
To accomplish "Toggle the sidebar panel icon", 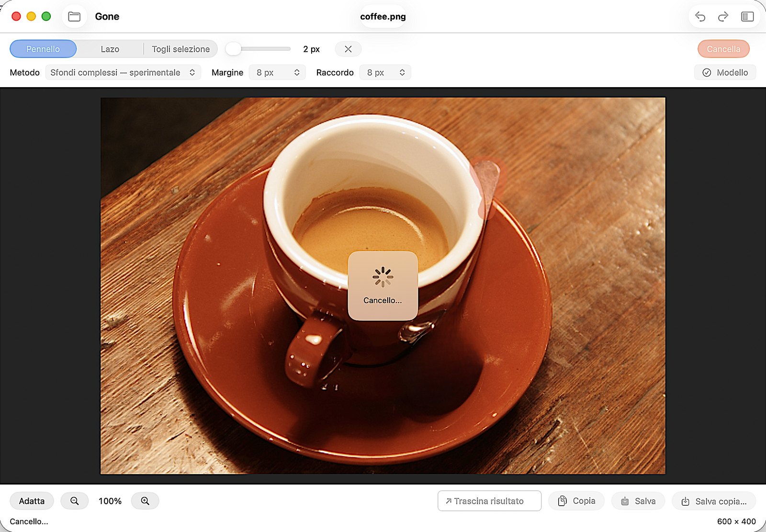I will pyautogui.click(x=747, y=17).
